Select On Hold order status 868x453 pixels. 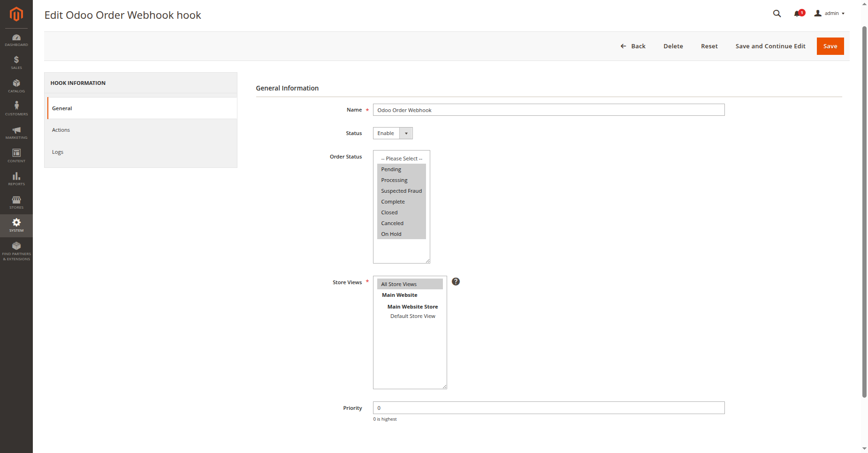[402, 234]
